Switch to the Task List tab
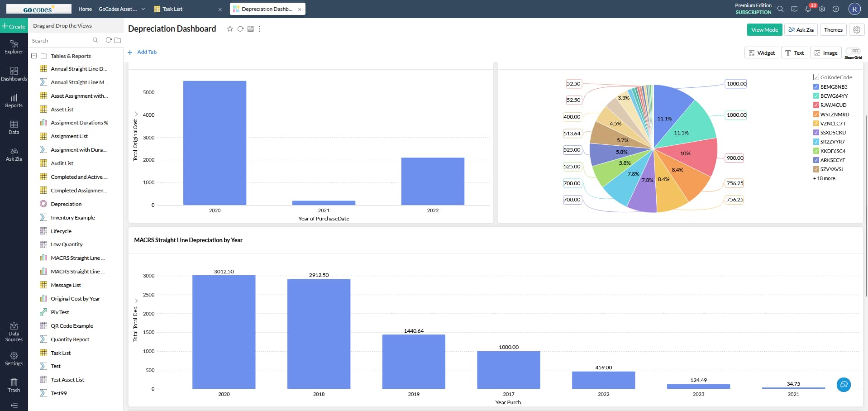868x411 pixels. tap(172, 9)
